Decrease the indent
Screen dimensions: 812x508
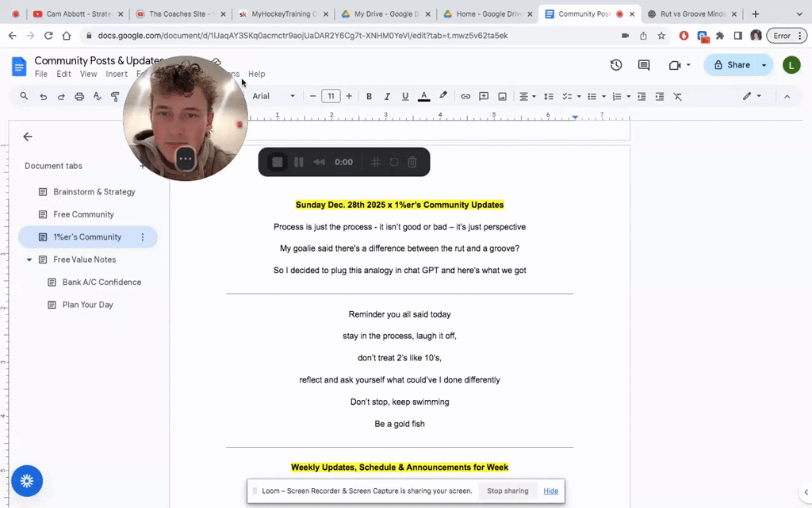642,96
